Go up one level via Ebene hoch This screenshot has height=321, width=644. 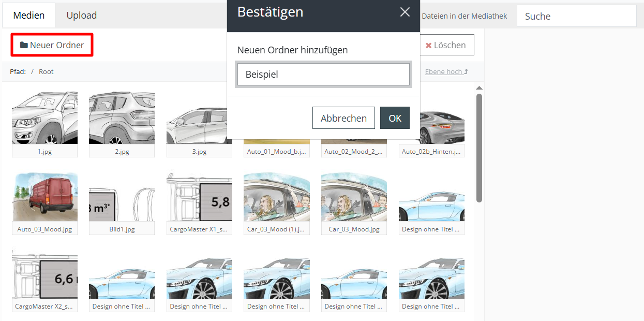click(446, 72)
